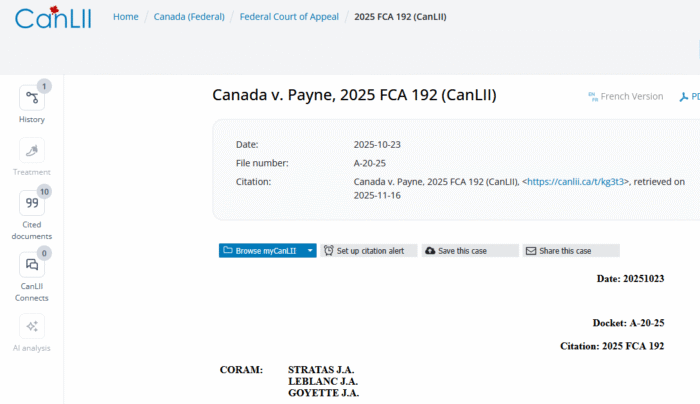Open the History sidebar icon
Screen dimensions: 700x404
pos(32,98)
